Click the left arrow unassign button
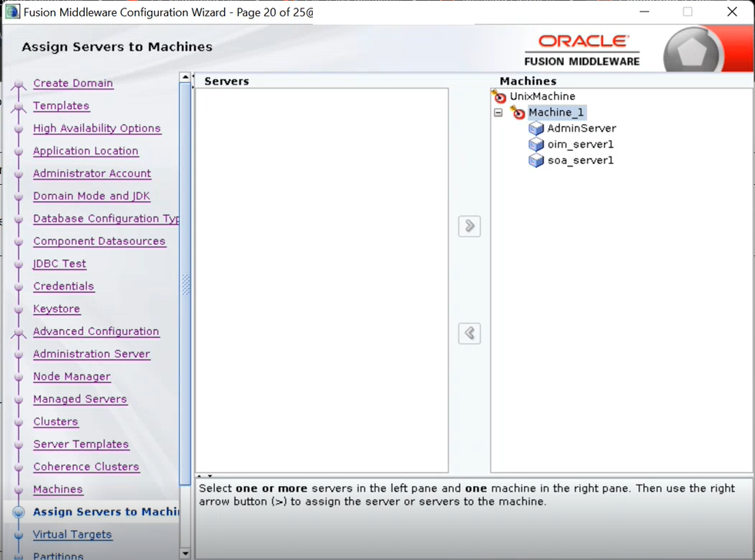Screen dimensions: 755x560 click(469, 334)
